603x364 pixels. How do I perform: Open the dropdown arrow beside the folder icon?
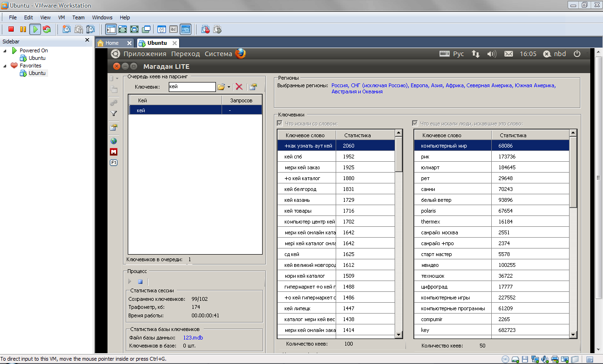coord(229,87)
